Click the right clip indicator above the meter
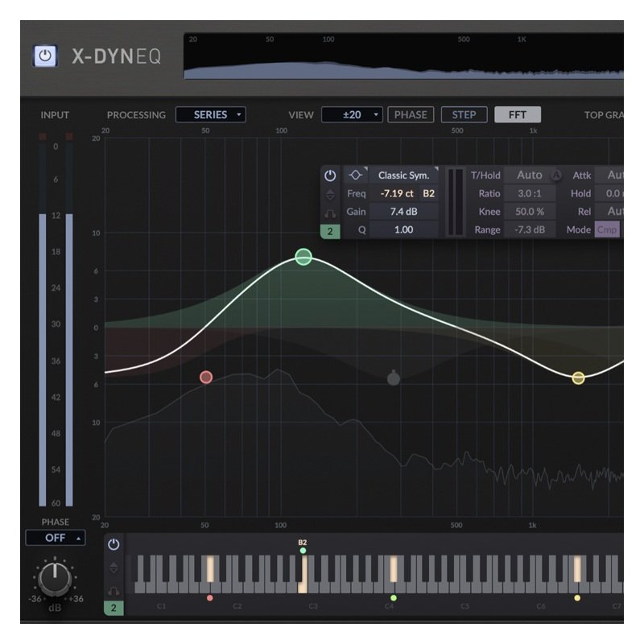The image size is (644, 644). (x=69, y=136)
